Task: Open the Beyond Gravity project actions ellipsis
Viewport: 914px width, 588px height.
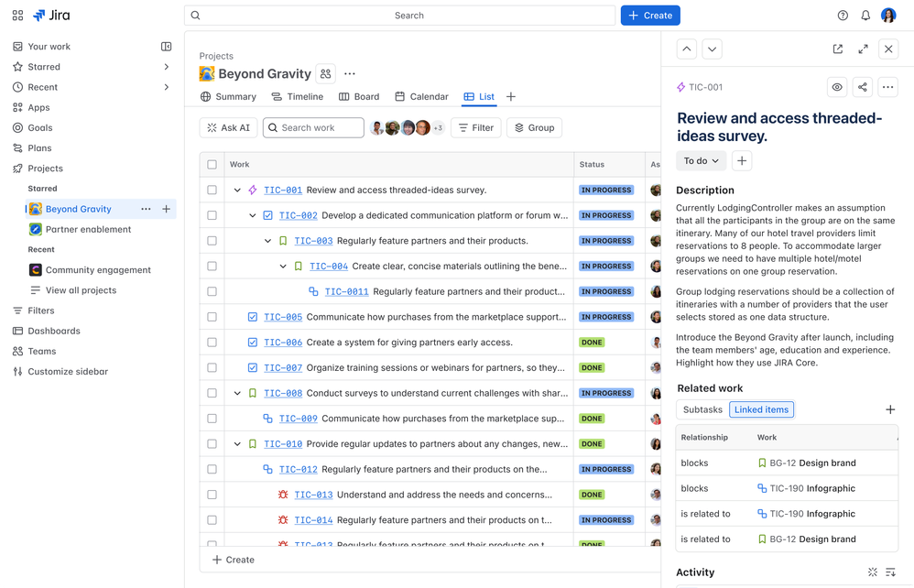Action: [x=350, y=74]
